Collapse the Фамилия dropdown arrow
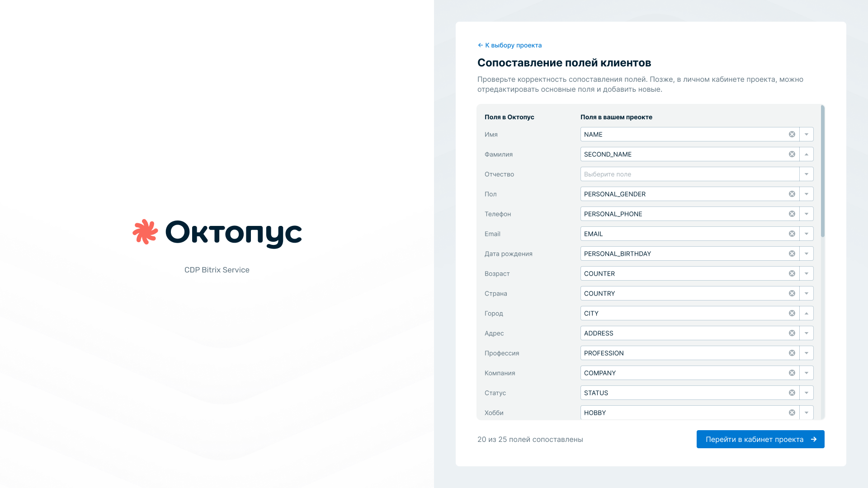The image size is (868, 488). pos(807,154)
